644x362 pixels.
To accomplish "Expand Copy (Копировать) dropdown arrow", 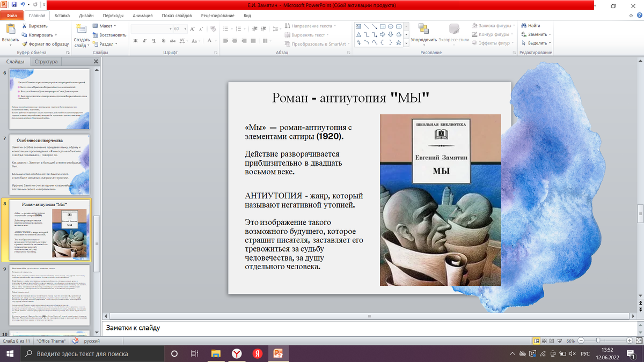I will pos(55,35).
